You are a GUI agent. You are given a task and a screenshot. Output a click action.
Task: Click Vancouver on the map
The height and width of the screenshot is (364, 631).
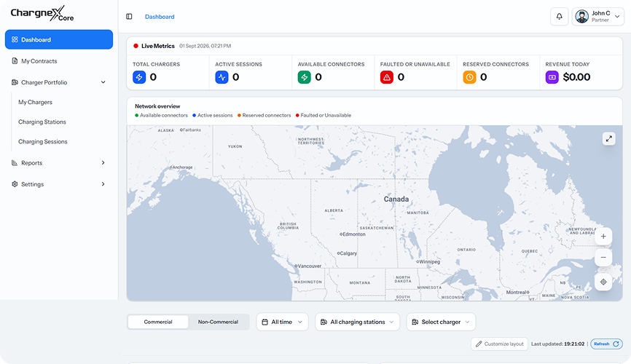tap(308, 266)
